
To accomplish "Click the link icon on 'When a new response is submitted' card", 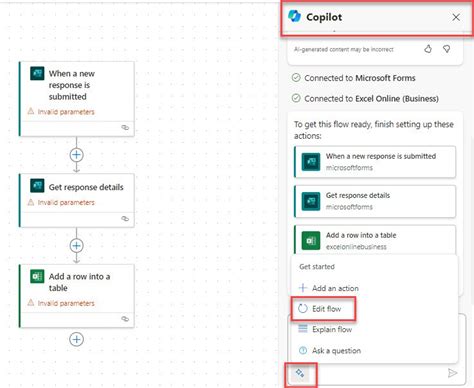I will click(x=125, y=127).
